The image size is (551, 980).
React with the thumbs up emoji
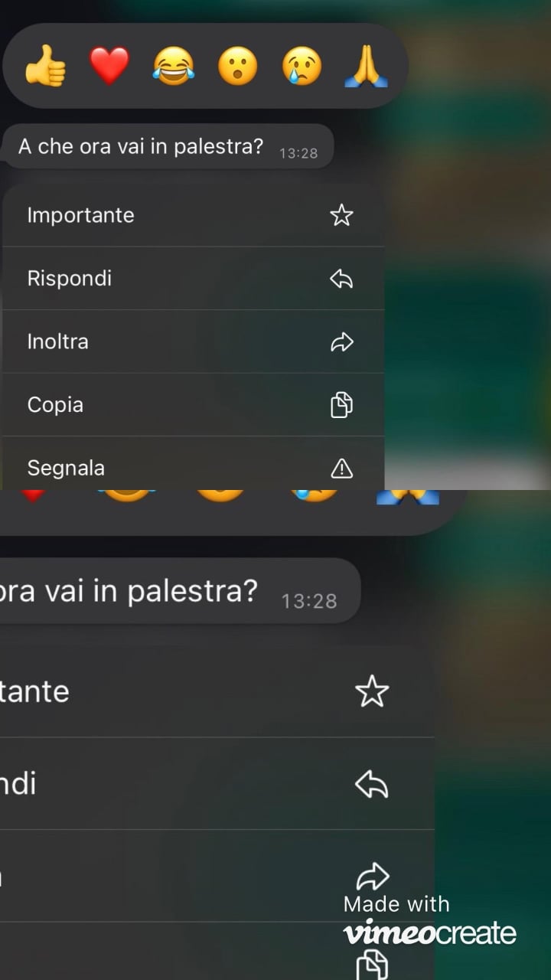click(x=46, y=66)
